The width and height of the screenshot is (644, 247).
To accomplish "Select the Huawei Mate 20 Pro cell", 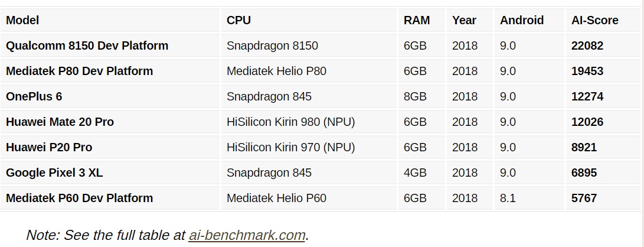I will 60,122.
